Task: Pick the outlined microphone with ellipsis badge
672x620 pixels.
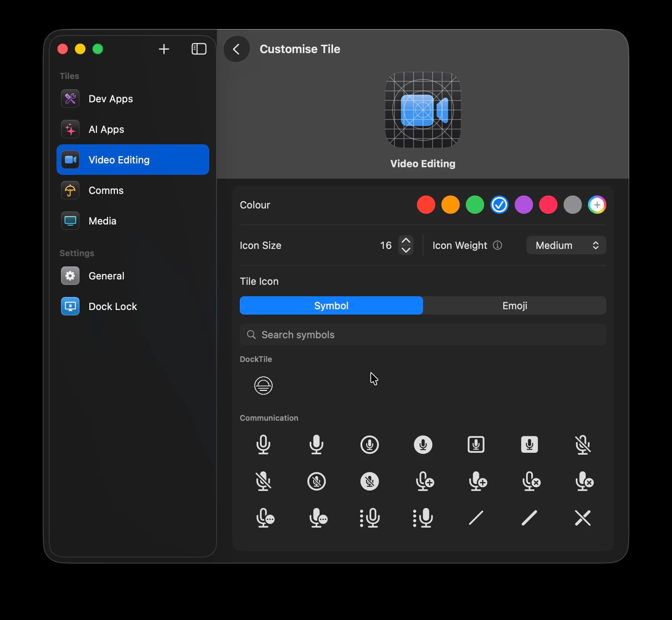Action: 265,518
